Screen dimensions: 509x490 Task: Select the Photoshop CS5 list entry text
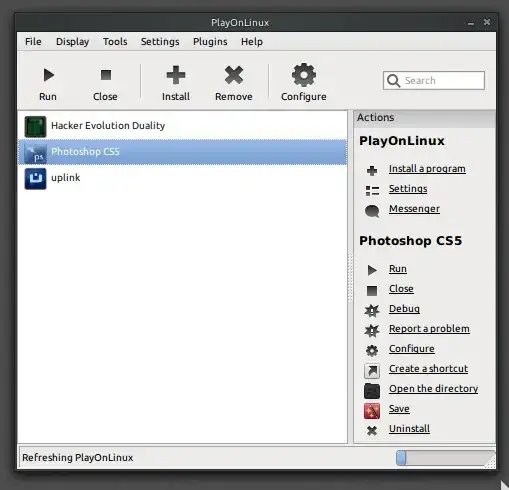[x=85, y=152]
